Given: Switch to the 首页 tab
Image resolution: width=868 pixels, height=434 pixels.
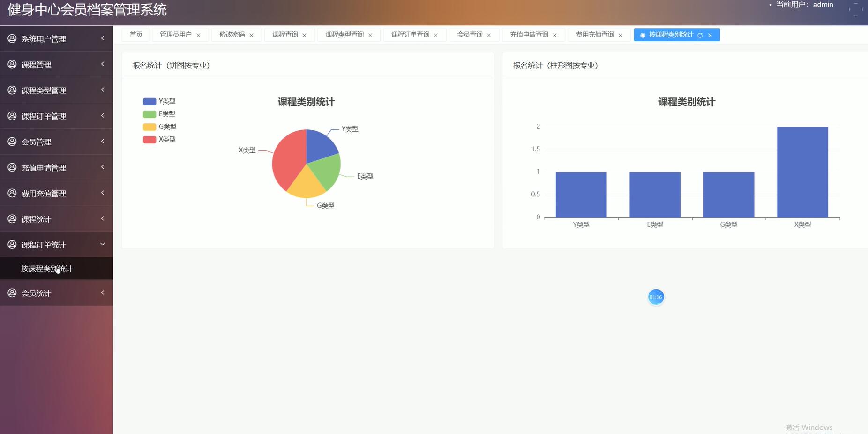Looking at the screenshot, I should click(x=135, y=34).
